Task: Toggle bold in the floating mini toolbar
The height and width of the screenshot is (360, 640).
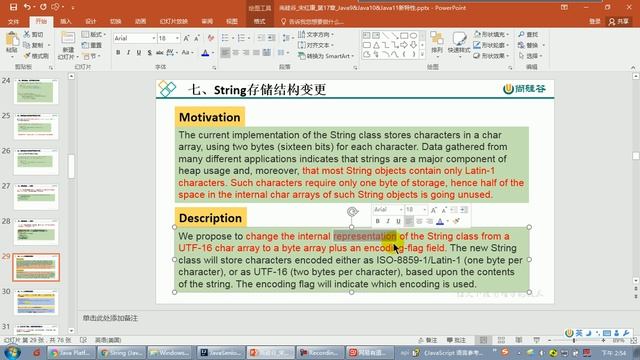Action: click(378, 221)
